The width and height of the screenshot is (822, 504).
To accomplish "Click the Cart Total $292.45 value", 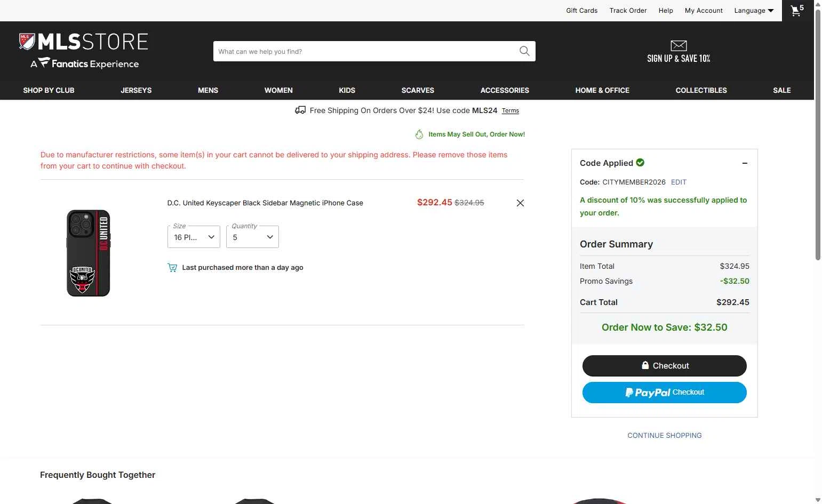I will tap(732, 302).
